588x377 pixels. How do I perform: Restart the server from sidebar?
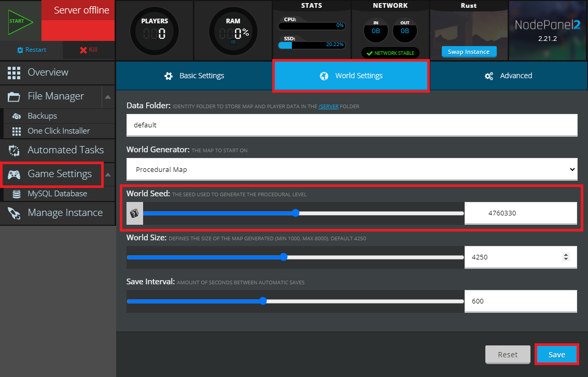31,50
